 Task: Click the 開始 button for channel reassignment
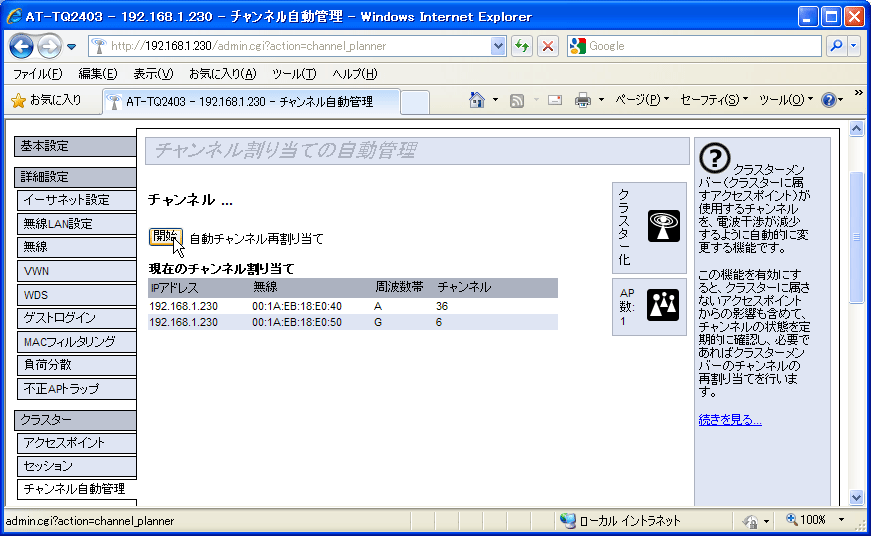click(x=165, y=237)
